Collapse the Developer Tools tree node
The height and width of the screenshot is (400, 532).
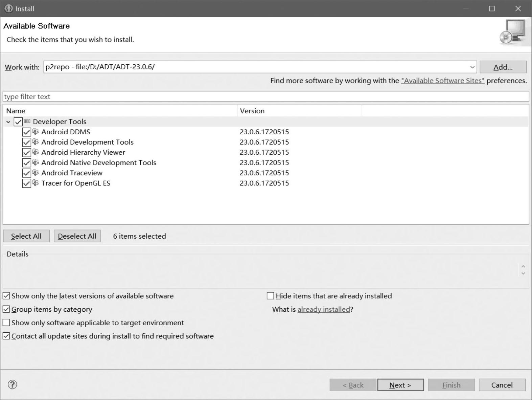pyautogui.click(x=8, y=122)
